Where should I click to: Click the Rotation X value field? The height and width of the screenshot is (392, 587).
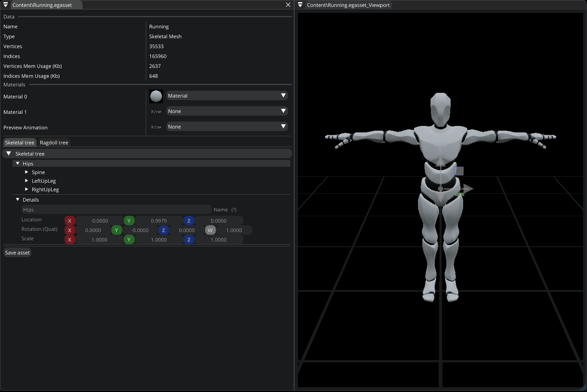click(x=93, y=230)
